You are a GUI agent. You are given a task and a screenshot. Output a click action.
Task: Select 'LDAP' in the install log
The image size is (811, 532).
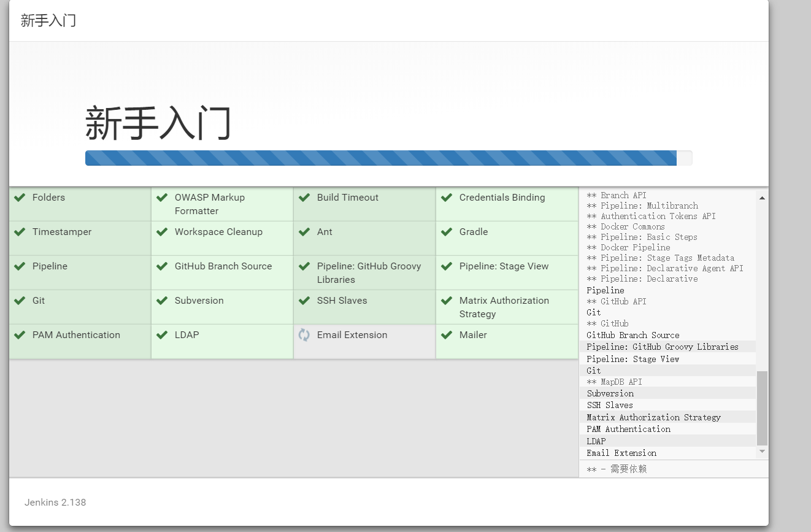tap(596, 441)
